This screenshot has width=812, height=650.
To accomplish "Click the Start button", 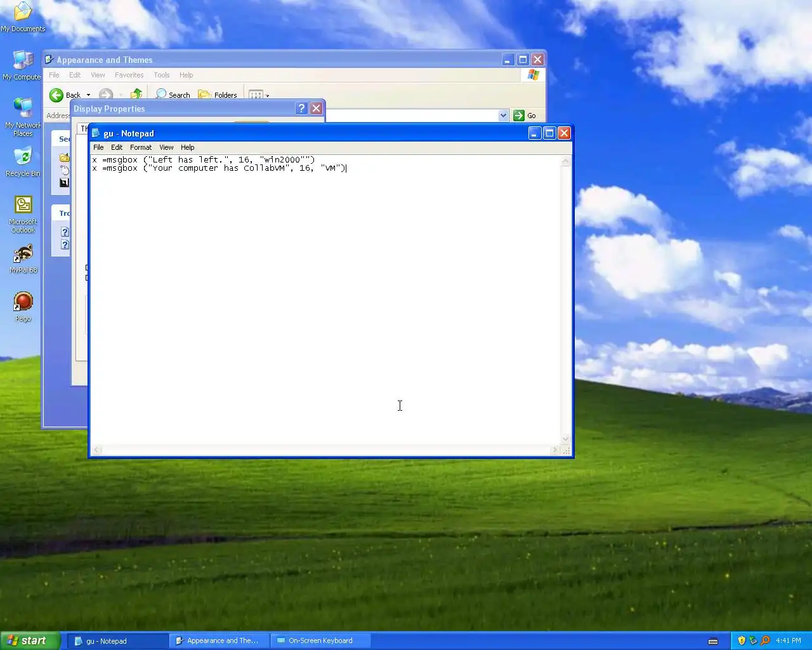I will [30, 640].
